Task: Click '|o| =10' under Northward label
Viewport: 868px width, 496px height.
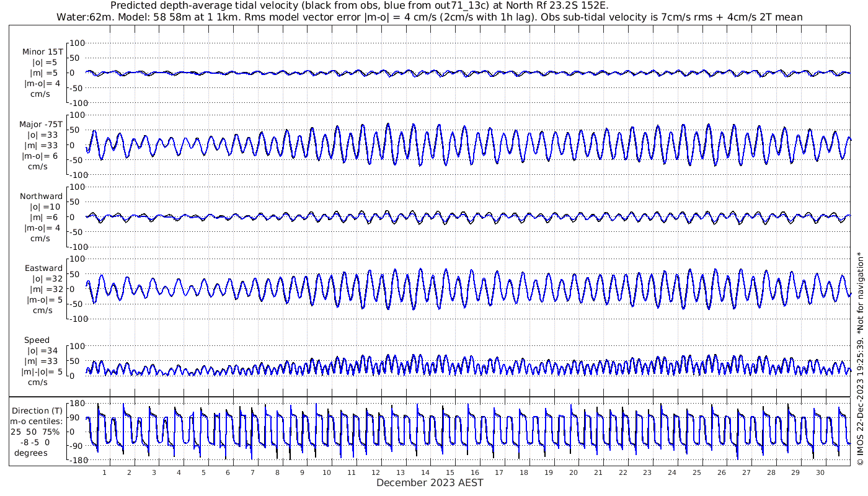Action: click(x=45, y=207)
